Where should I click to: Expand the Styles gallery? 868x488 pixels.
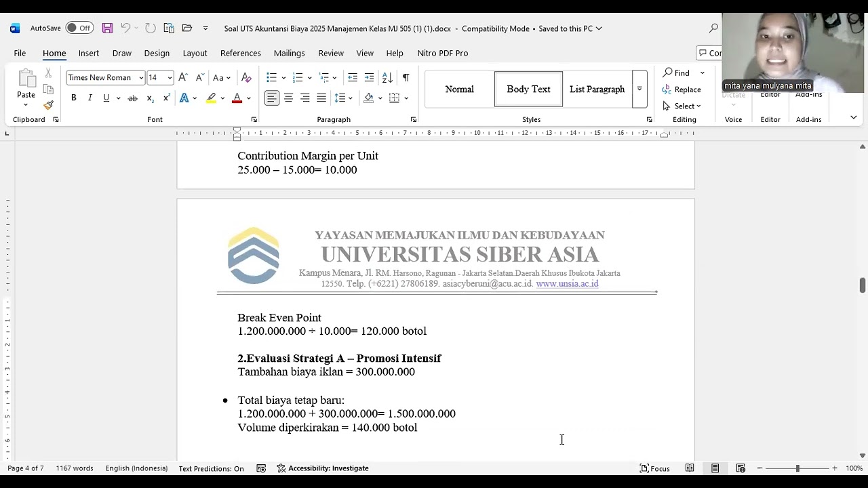tap(639, 89)
